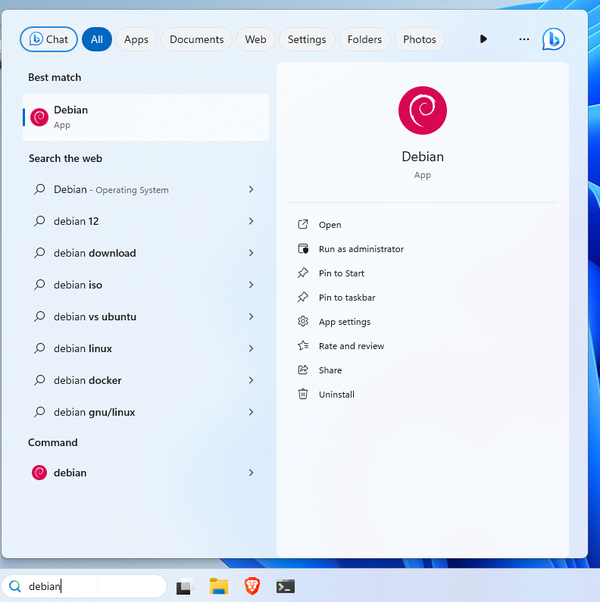Expand the 'debian linux' suggestion chevron
This screenshot has height=602, width=600.
[x=251, y=349]
